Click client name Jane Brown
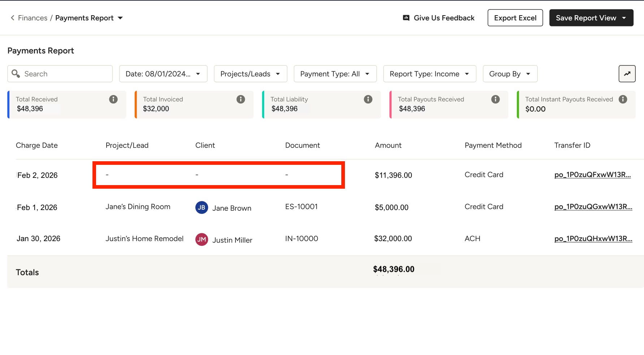644x355 pixels. (x=232, y=208)
